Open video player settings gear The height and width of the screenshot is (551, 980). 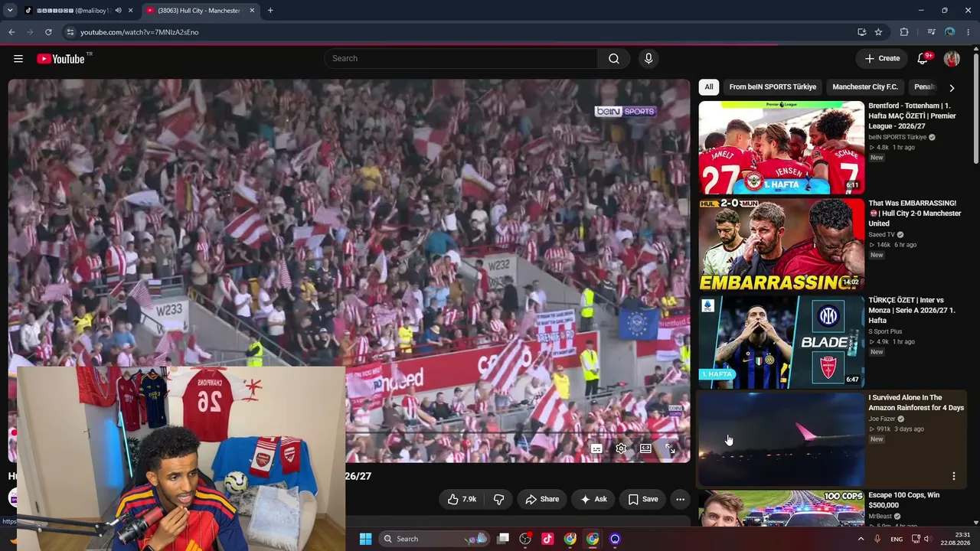pos(621,448)
